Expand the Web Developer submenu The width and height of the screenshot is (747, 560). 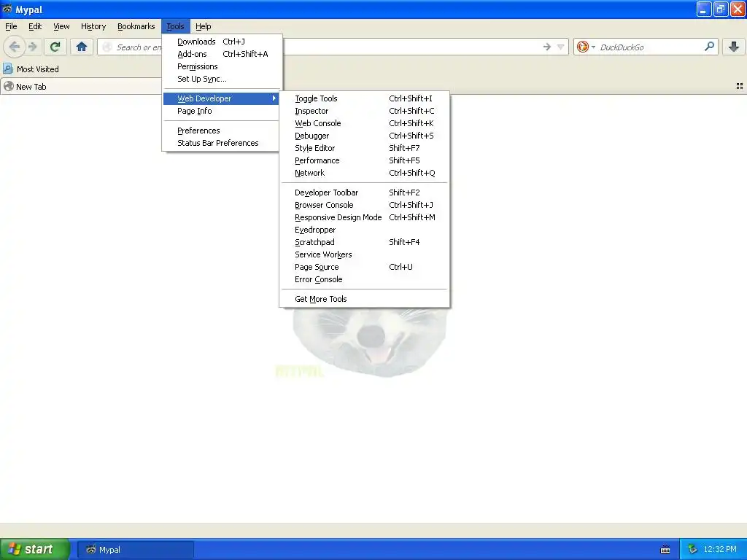click(222, 98)
